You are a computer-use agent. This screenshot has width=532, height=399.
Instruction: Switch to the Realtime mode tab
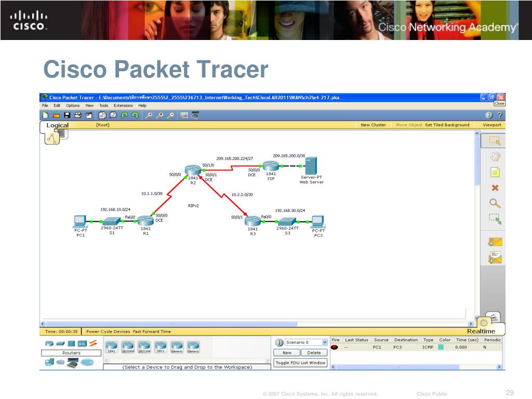pyautogui.click(x=481, y=331)
